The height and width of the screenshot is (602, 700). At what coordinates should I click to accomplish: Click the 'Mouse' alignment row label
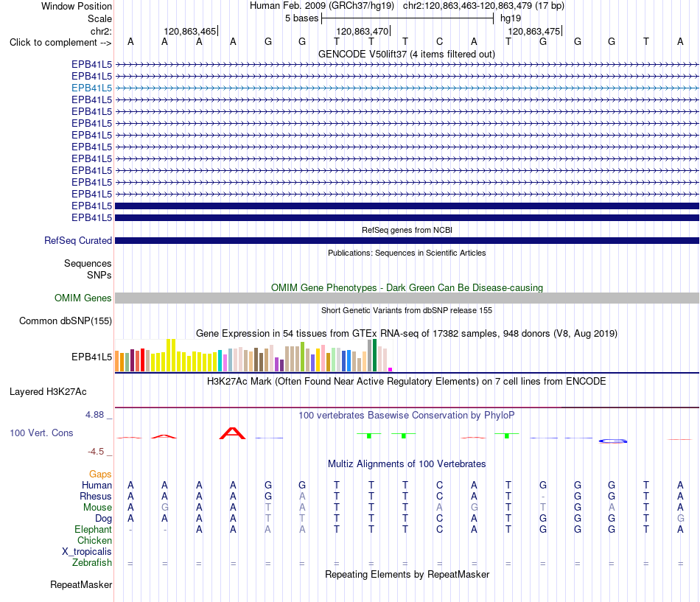97,508
